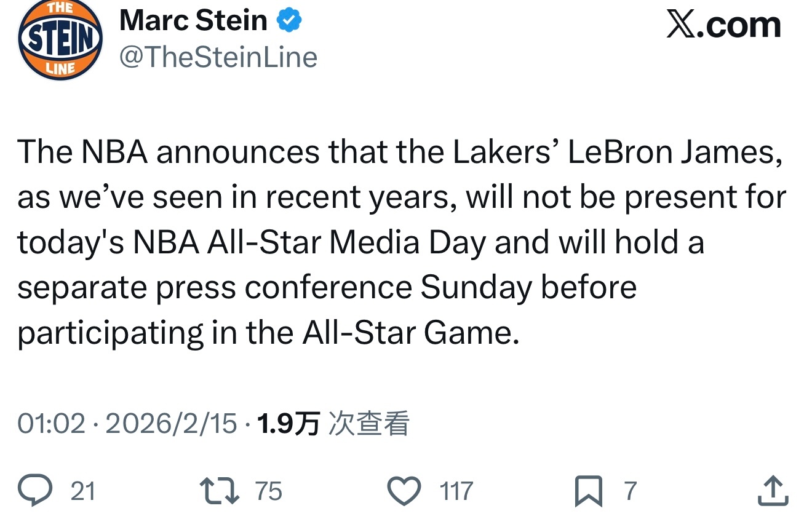Click the X logo in the watermark

point(681,26)
